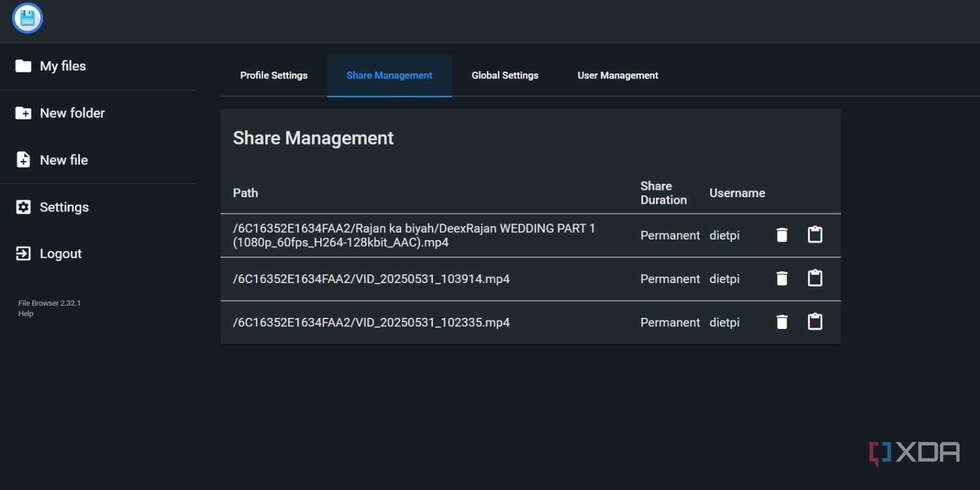
Task: Delete the VID_20250531_103914.mp4 share
Action: pos(782,279)
